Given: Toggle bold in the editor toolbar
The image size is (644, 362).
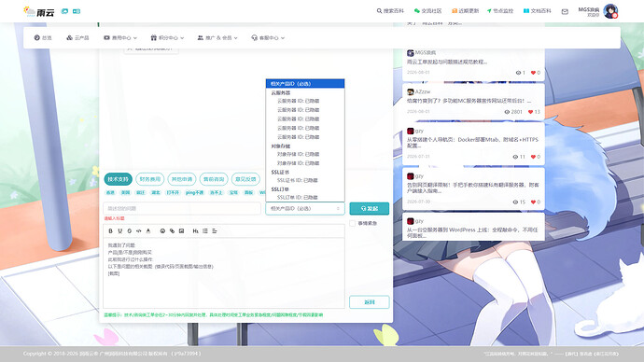Looking at the screenshot, I should 110,231.
